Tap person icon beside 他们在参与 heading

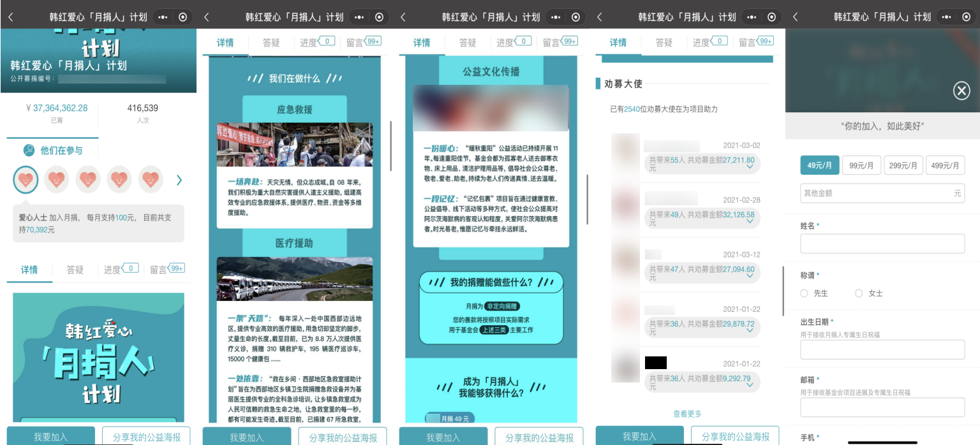(29, 150)
